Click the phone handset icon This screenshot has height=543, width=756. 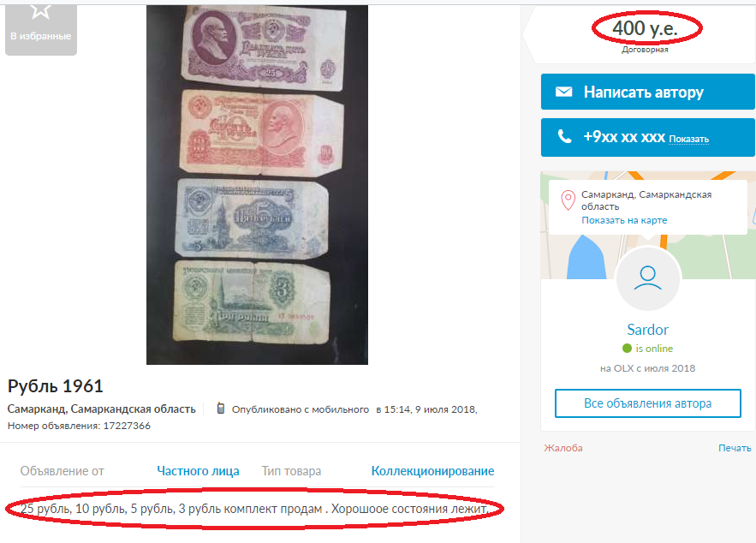[564, 136]
